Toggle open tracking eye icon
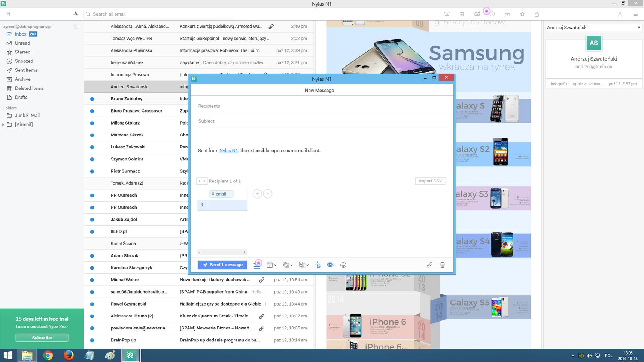Screen dimensions: 644x362 coord(330,265)
